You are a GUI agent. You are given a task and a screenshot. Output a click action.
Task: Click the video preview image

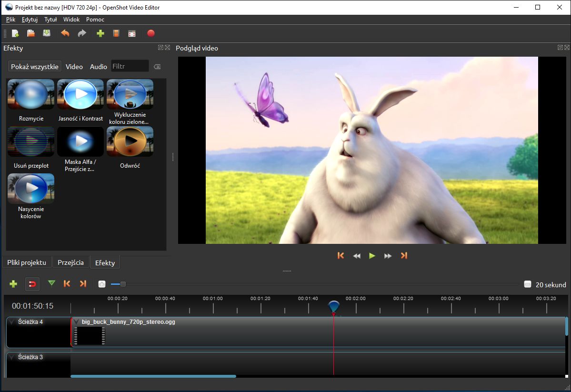(372, 150)
